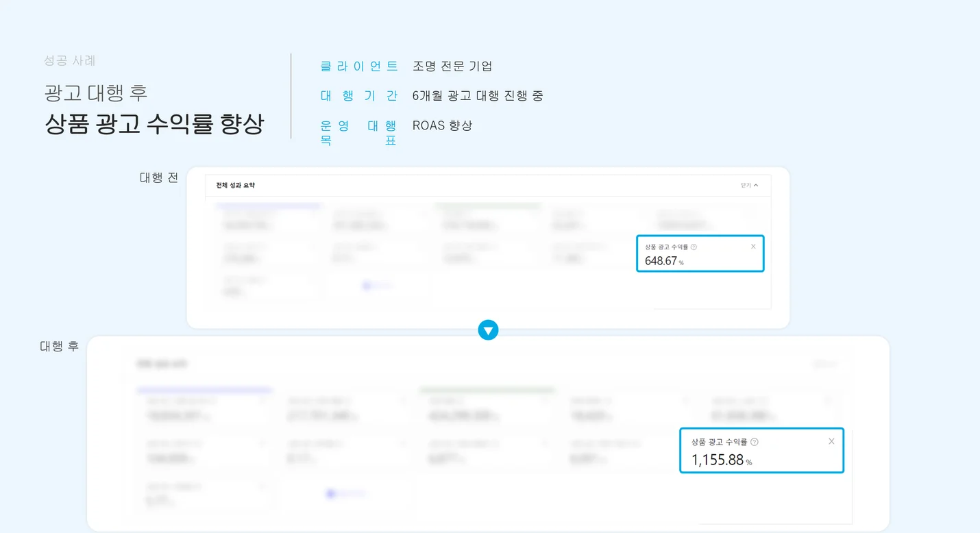Close the 상품 광고 수익률 card showing 1,155.88%
Image resolution: width=980 pixels, height=533 pixels.
(831, 441)
